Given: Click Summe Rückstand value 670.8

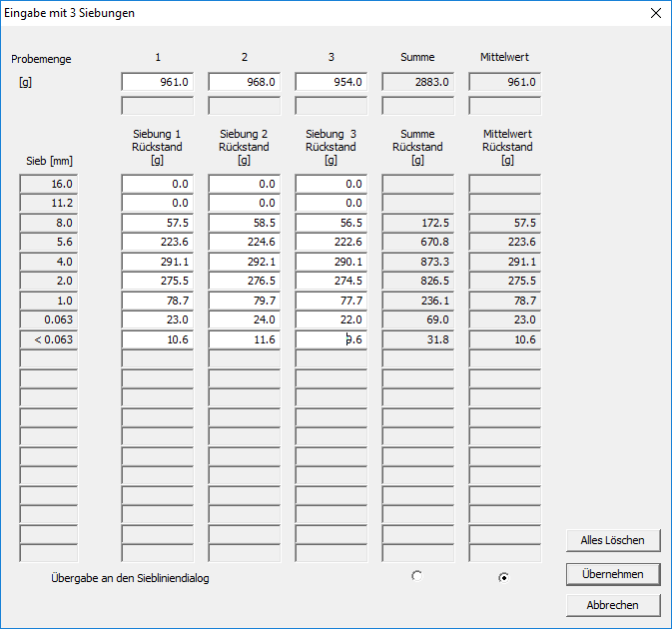Looking at the screenshot, I should (x=417, y=242).
